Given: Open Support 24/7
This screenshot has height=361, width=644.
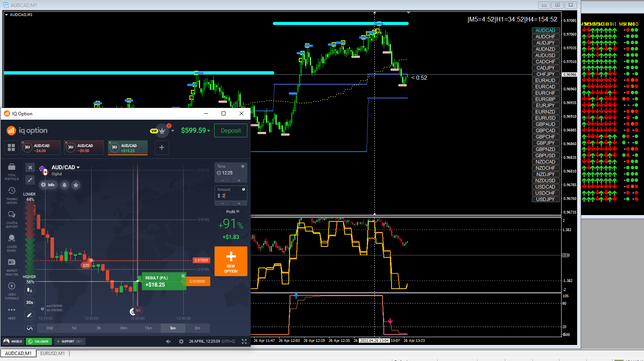Looking at the screenshot, I should (69, 341).
